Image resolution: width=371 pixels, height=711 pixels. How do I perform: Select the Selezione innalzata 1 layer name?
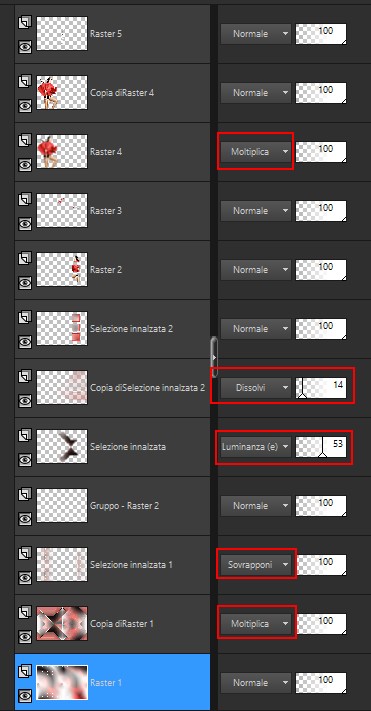tap(131, 565)
